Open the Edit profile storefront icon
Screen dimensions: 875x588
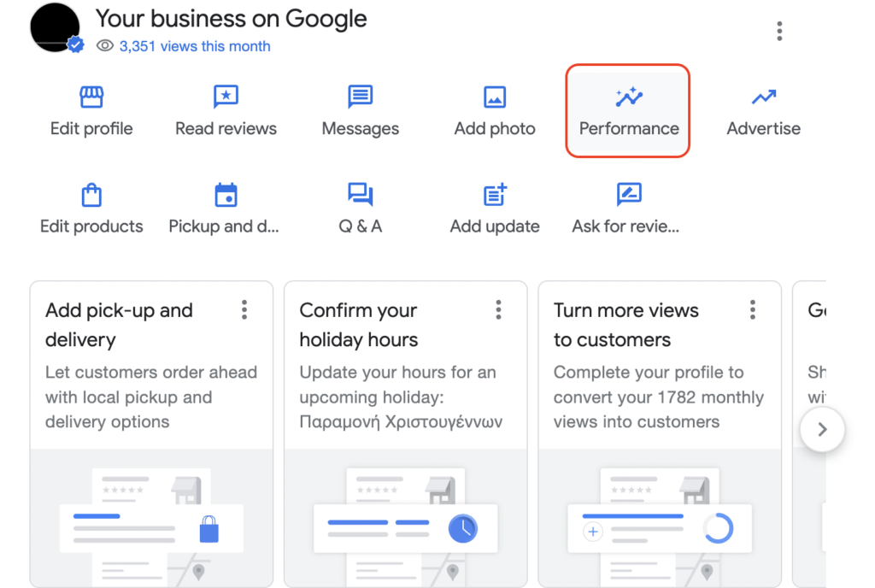click(x=91, y=97)
